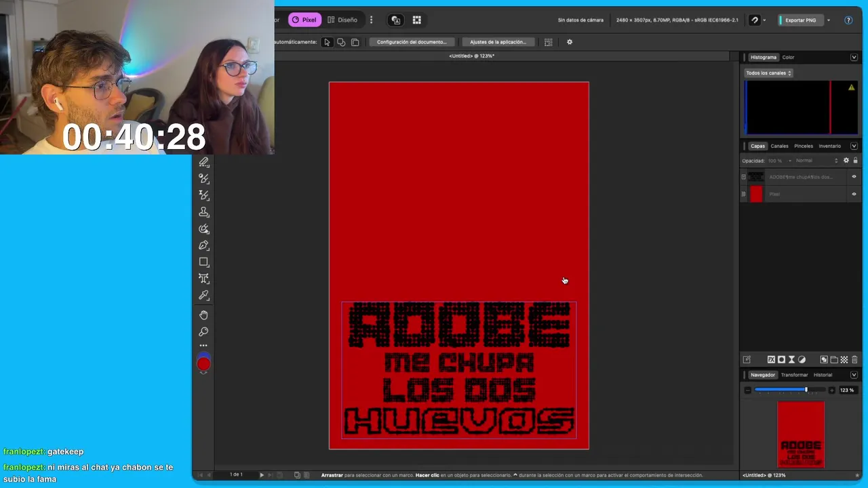Click the Ajustes de la aplicación button

pos(498,42)
